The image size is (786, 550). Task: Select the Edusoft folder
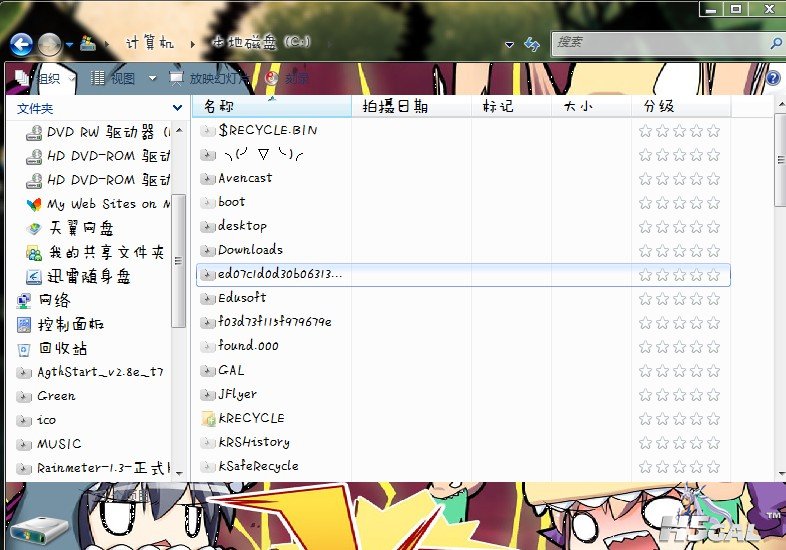click(233, 298)
